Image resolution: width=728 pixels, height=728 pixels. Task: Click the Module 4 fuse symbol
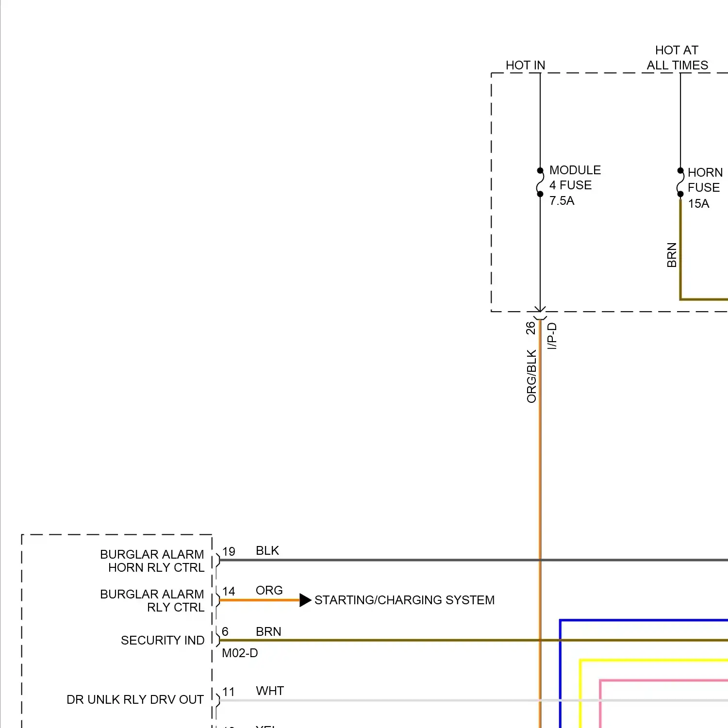click(540, 182)
